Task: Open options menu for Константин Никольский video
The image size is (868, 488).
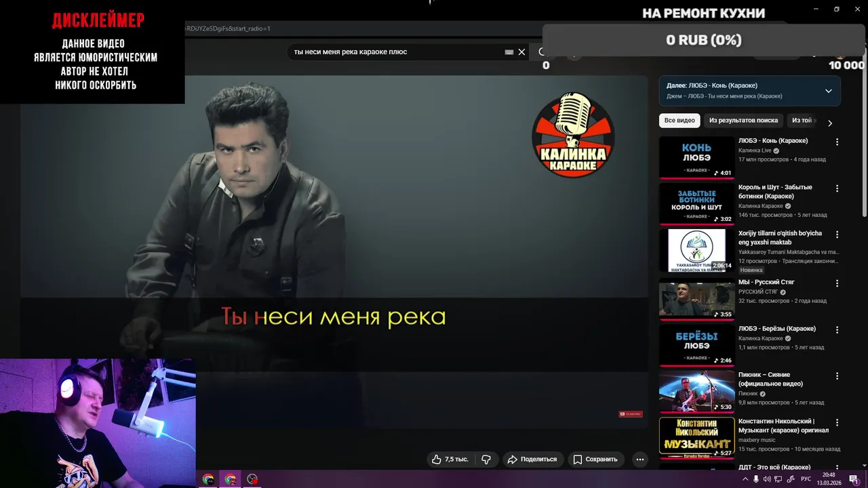Action: click(x=837, y=422)
